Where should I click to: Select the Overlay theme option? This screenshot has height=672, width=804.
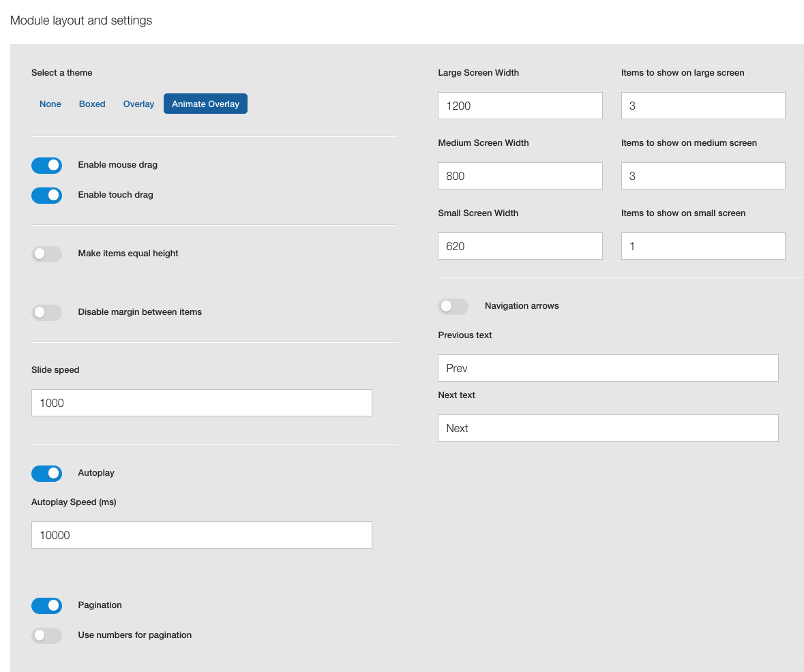tap(138, 104)
